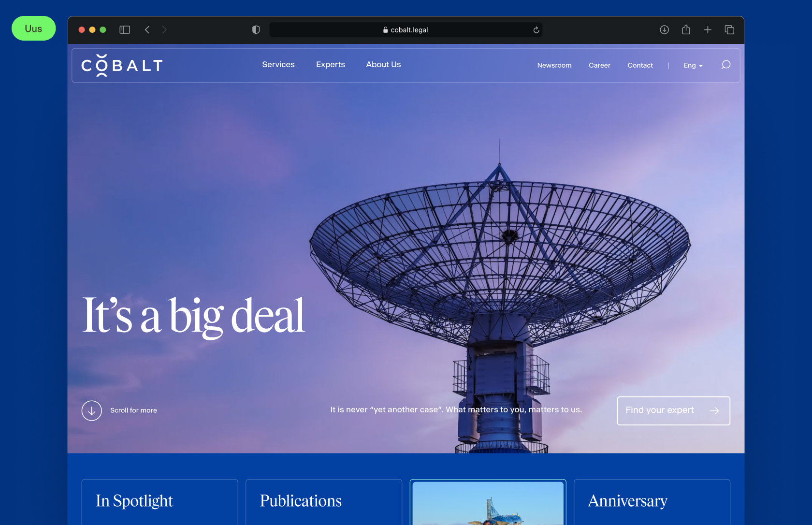The height and width of the screenshot is (525, 812).
Task: Open the Experts menu item
Action: point(331,64)
